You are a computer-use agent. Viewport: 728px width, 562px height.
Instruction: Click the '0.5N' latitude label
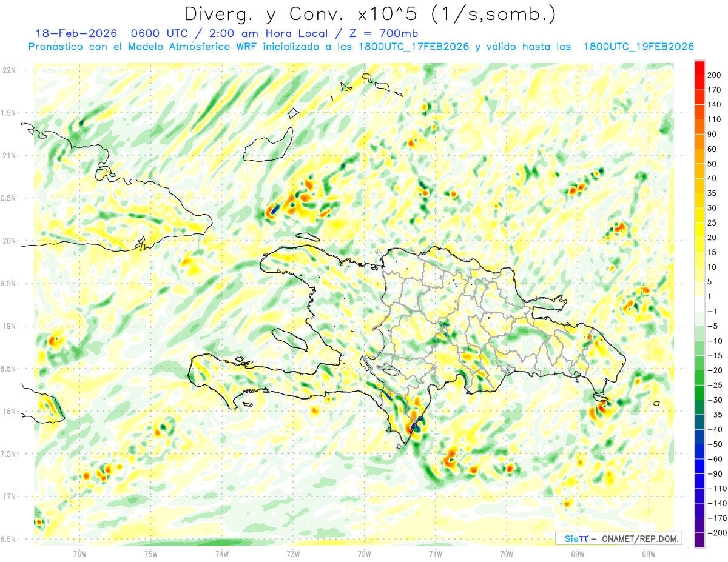click(x=9, y=198)
